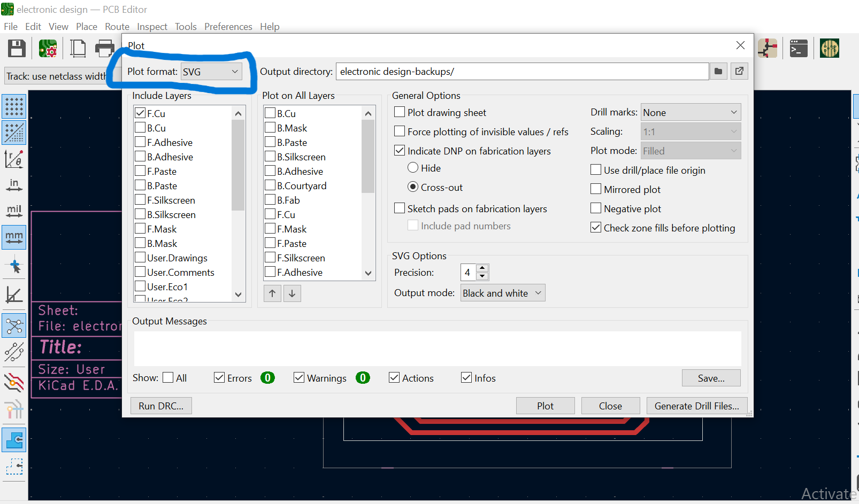This screenshot has width=859, height=504.
Task: Click the round green PCB icon in toolbar
Action: [x=830, y=49]
